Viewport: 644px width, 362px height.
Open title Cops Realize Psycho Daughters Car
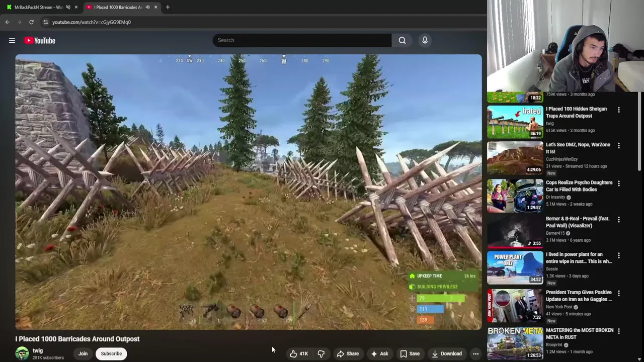coord(579,186)
